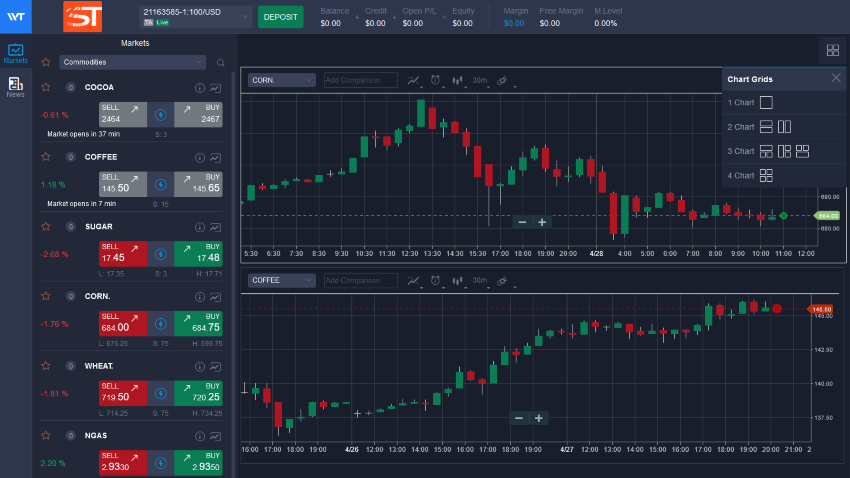Image resolution: width=850 pixels, height=478 pixels.
Task: Add CORN to favorites star
Action: tap(46, 296)
